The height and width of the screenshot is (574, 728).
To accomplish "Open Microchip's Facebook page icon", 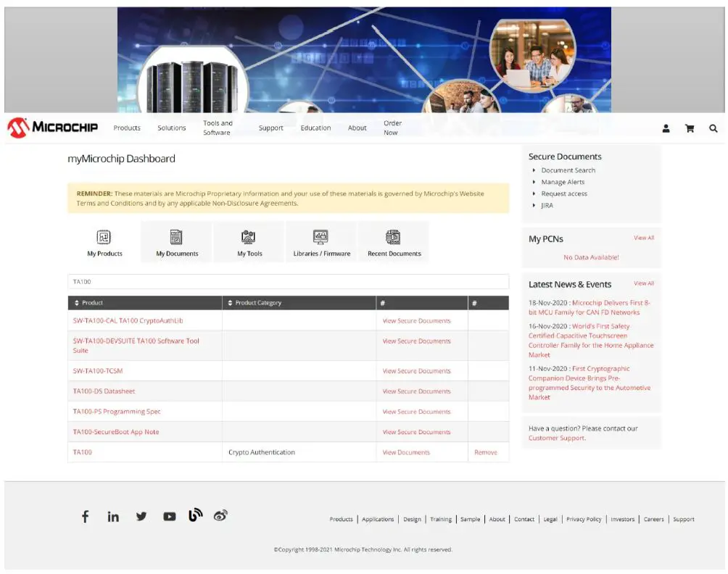I will (x=86, y=517).
